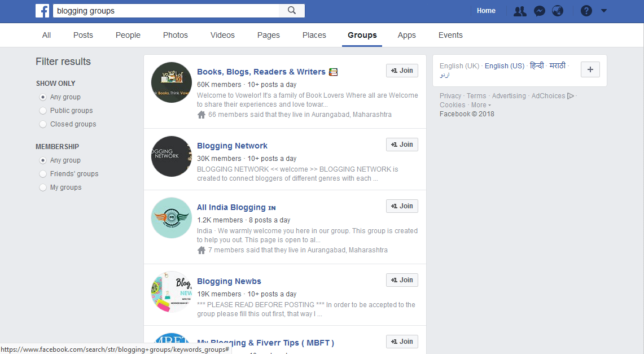Choose Hindi language link
This screenshot has height=354, width=644.
[537, 65]
